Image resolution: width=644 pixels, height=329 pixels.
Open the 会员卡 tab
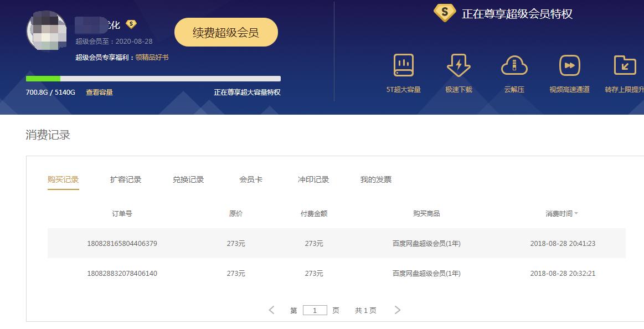tap(251, 179)
